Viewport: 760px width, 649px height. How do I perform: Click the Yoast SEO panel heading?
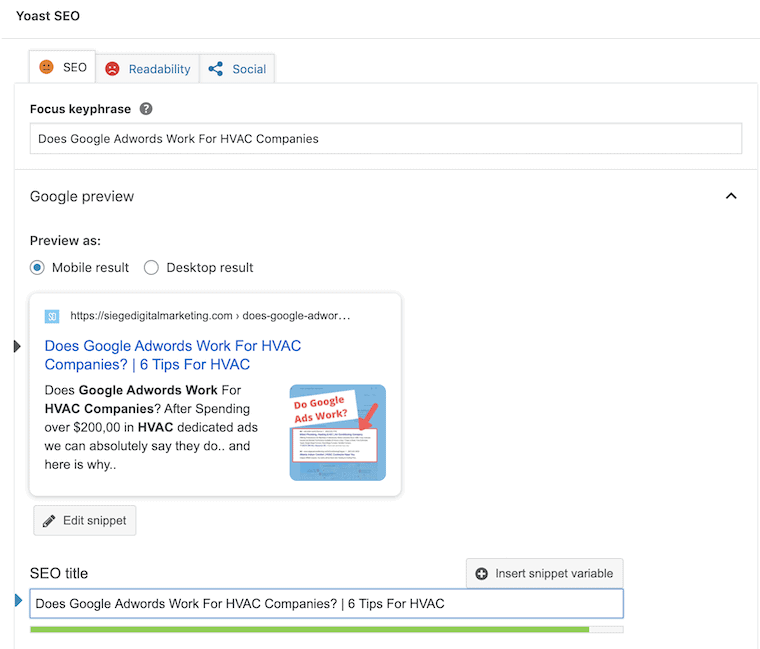tap(48, 16)
